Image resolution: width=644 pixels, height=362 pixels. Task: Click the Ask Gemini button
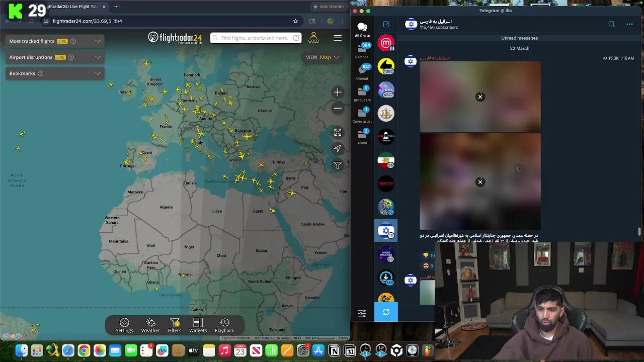pos(329,7)
